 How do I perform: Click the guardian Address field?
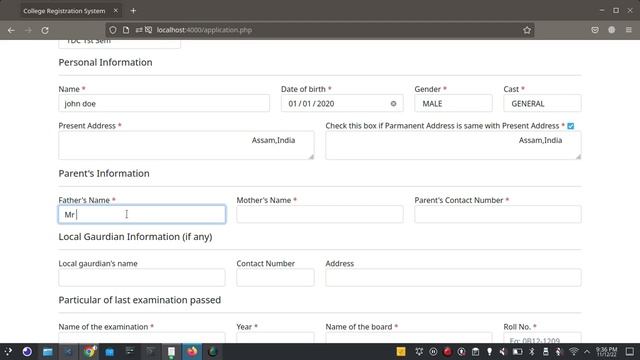pyautogui.click(x=453, y=278)
